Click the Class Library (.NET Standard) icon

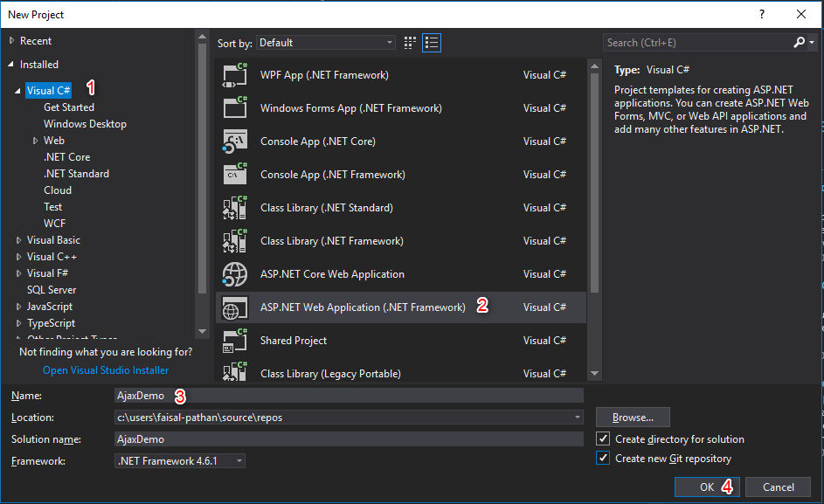[236, 208]
